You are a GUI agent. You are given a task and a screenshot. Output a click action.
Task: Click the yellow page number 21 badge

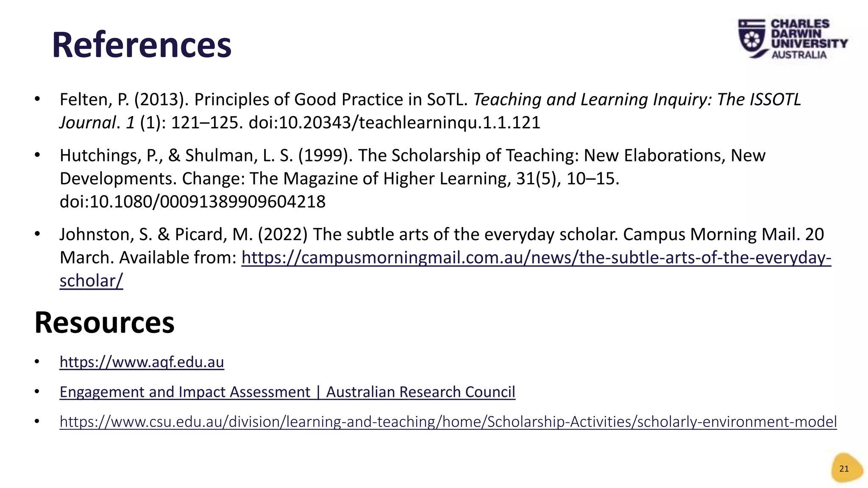coord(846,468)
